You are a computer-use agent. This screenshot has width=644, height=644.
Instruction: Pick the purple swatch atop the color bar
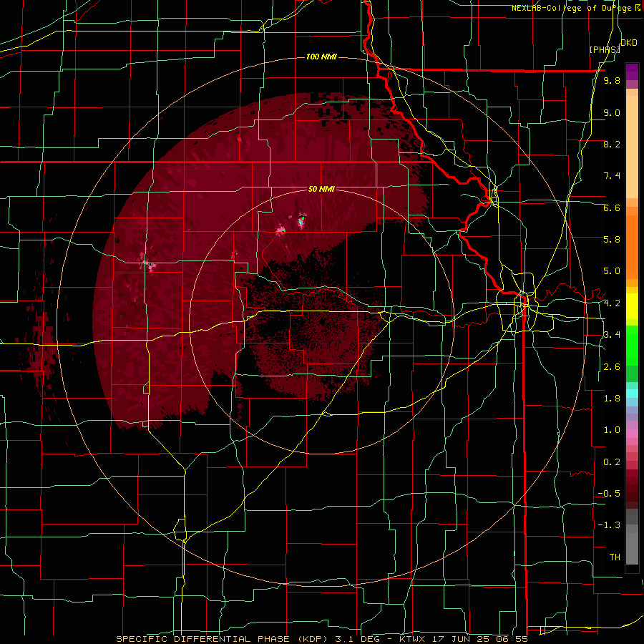632,72
